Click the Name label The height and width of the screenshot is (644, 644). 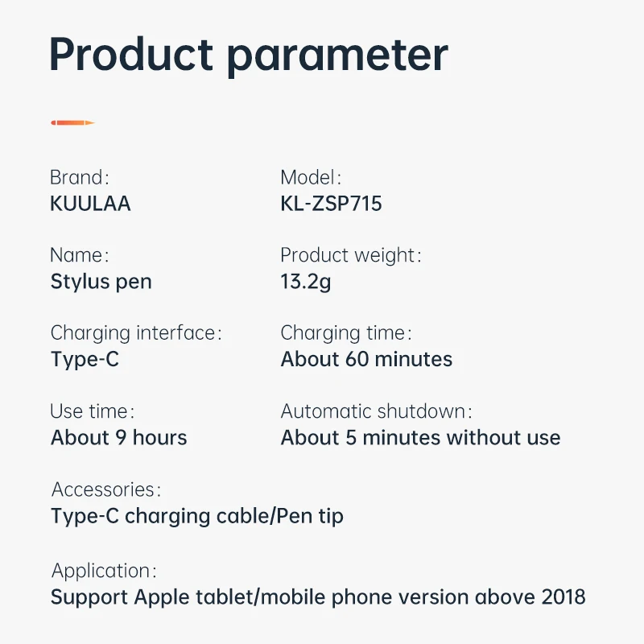point(79,256)
